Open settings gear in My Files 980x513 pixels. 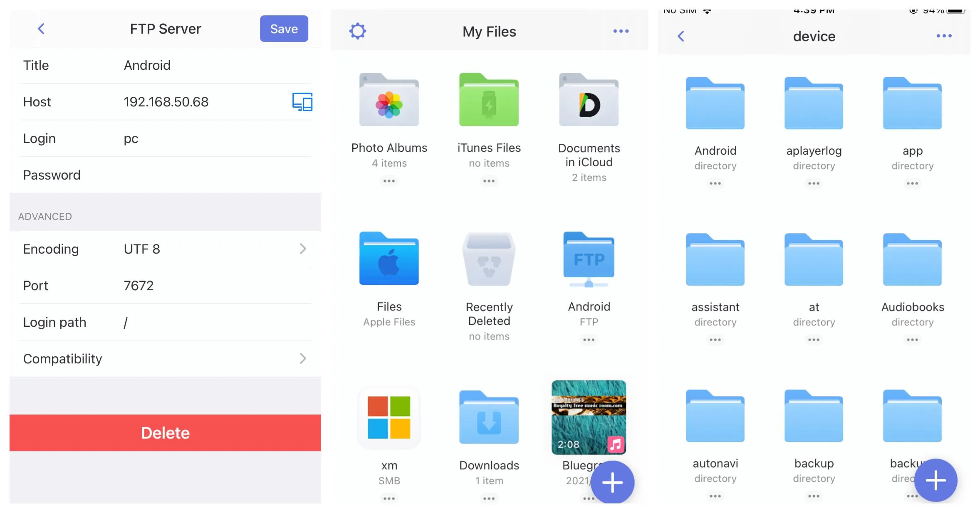[x=357, y=31]
